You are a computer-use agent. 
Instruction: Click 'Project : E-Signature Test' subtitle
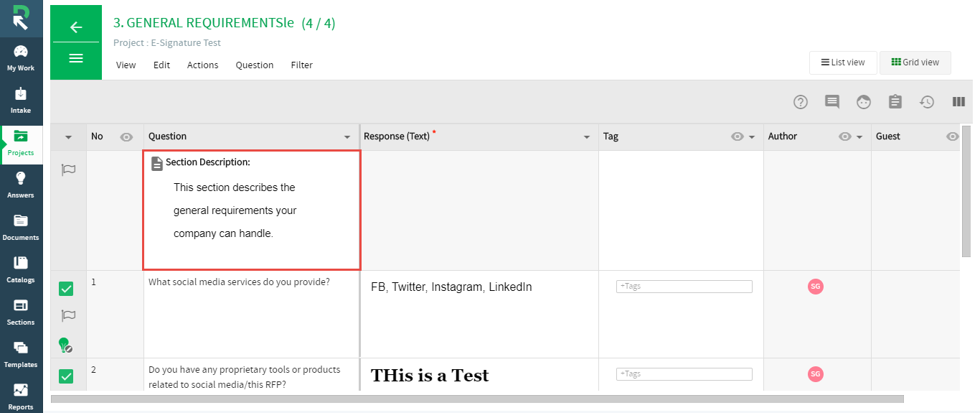[167, 42]
